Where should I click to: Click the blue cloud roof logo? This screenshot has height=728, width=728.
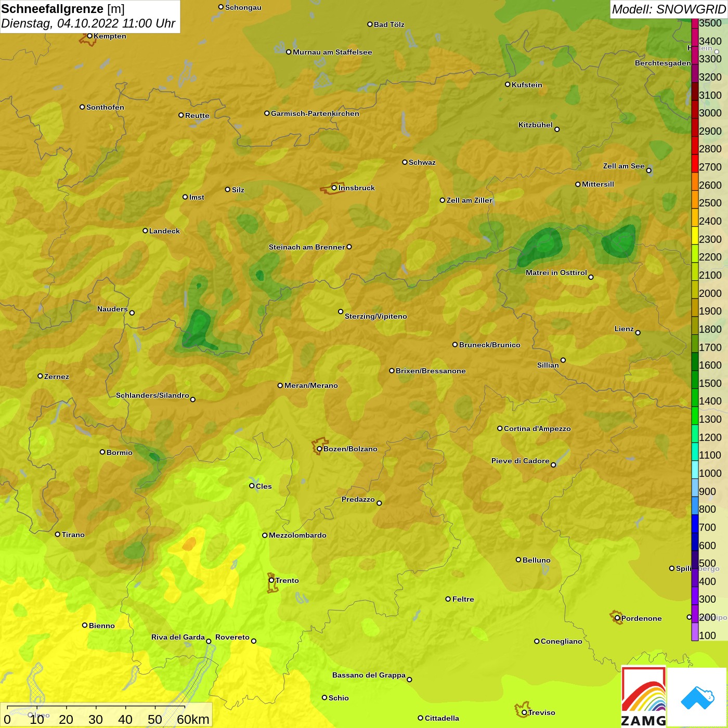[x=697, y=697]
